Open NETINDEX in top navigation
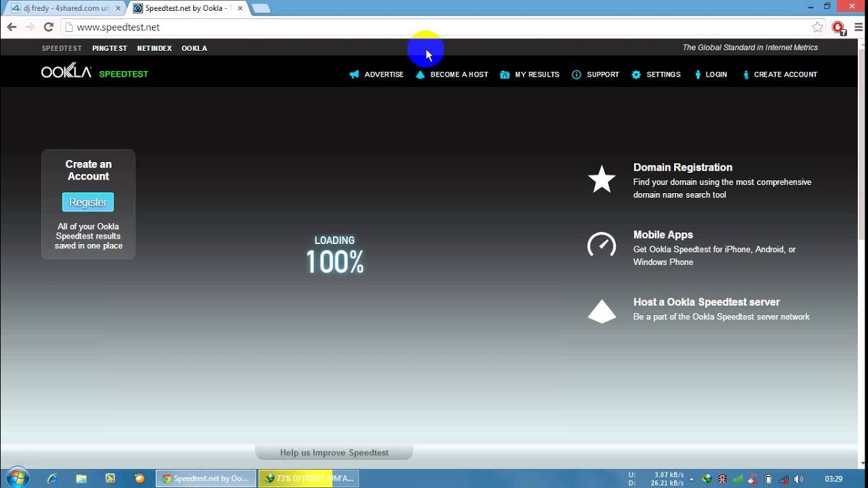The height and width of the screenshot is (488, 868). coord(155,48)
